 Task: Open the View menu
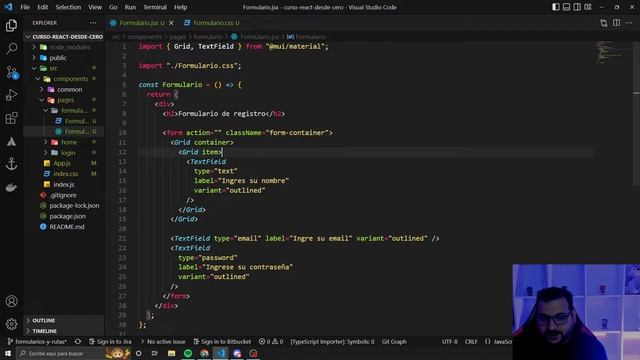click(x=95, y=7)
